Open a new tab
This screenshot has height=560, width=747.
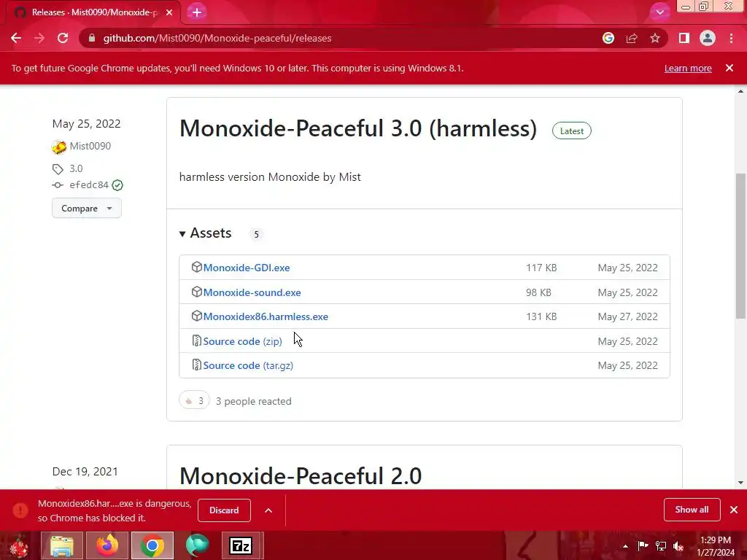[197, 12]
